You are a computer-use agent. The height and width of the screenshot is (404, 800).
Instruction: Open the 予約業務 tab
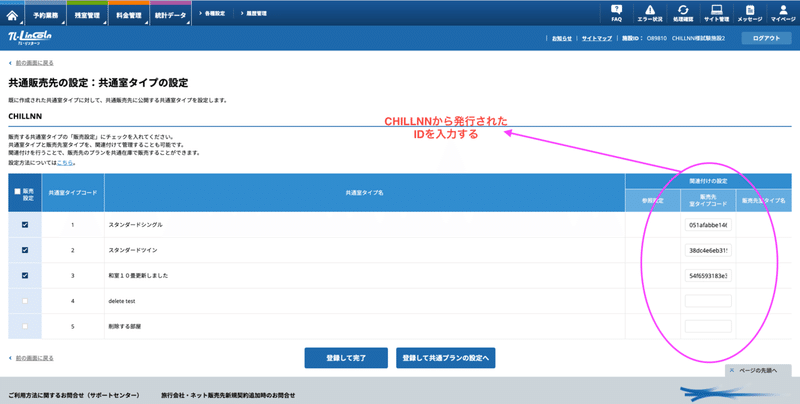(42, 15)
